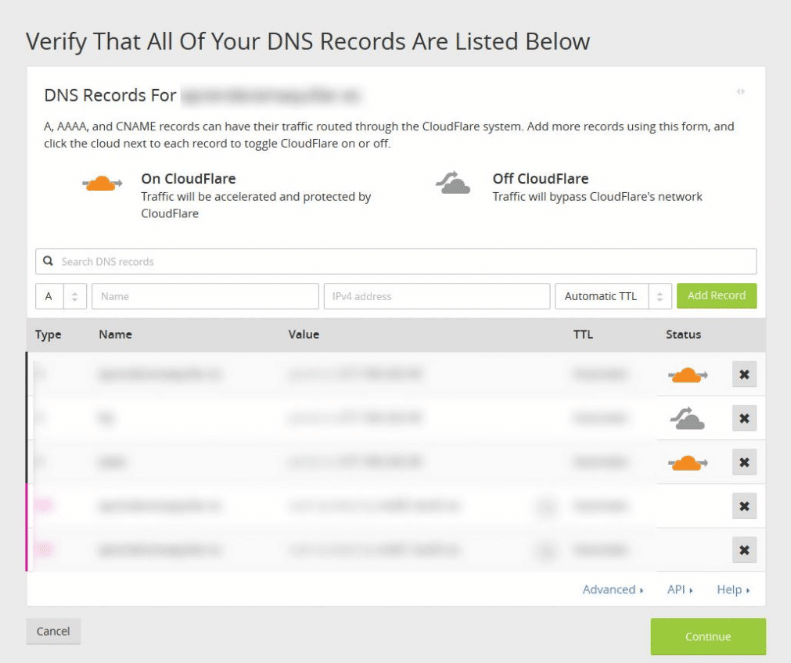This screenshot has width=791, height=663.
Task: Delete the first DNS record with its X button
Action: click(744, 374)
